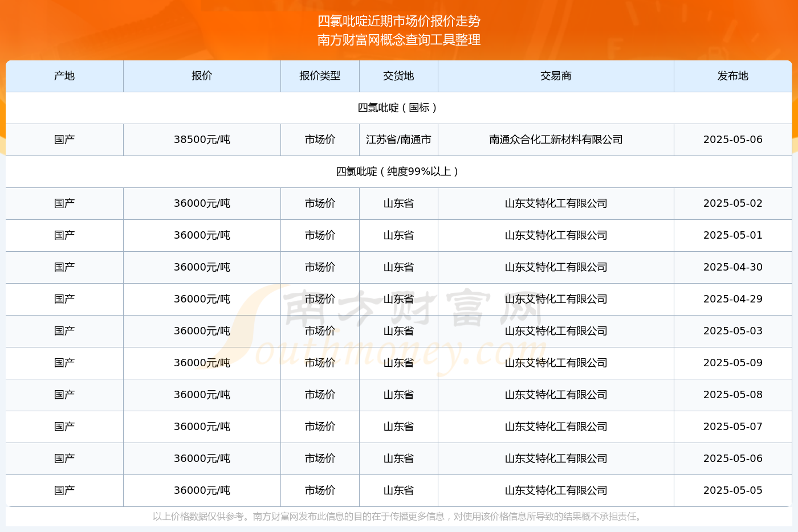Click the 江苏省/南通市 delivery cell

398,140
